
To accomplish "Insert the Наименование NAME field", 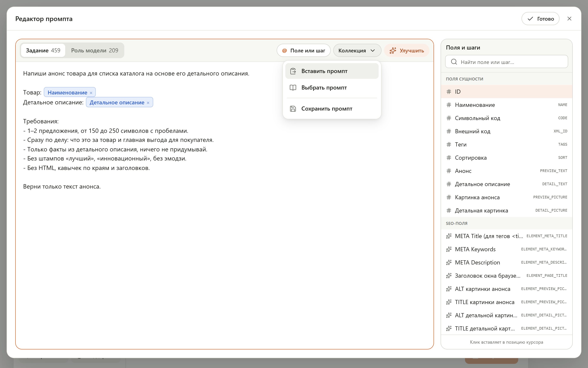I will click(x=506, y=105).
